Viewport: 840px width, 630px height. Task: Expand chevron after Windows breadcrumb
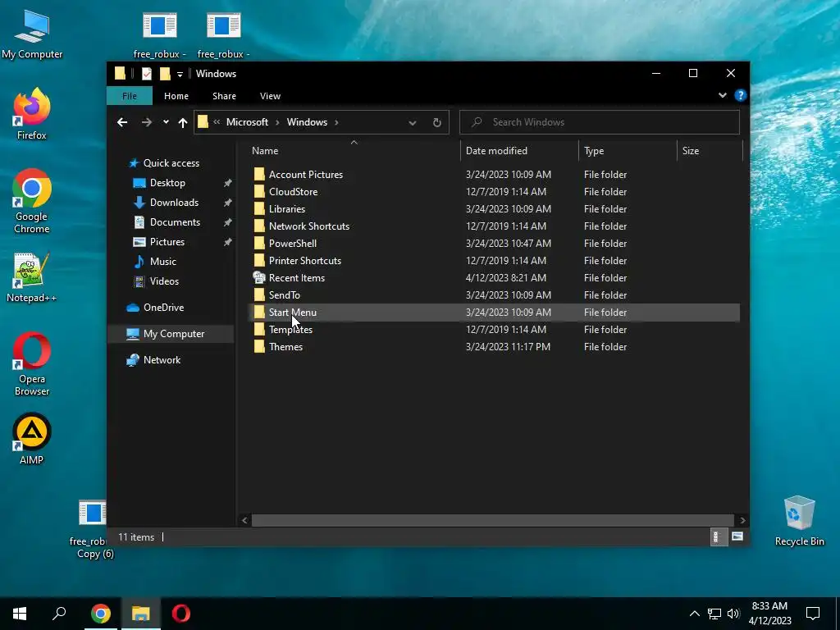point(336,123)
